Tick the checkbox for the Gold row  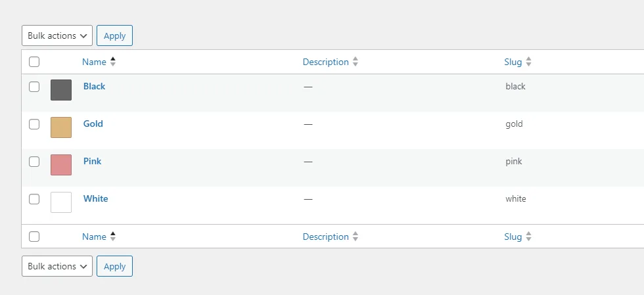pyautogui.click(x=34, y=124)
